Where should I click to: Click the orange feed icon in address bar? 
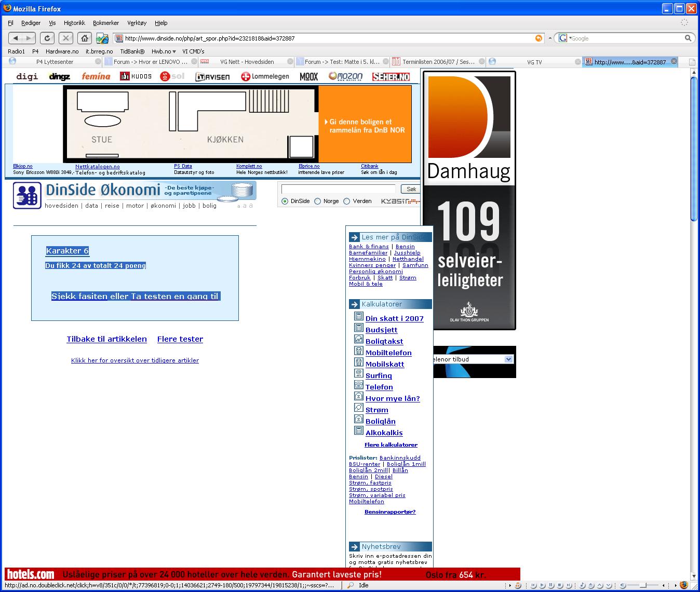tap(539, 38)
